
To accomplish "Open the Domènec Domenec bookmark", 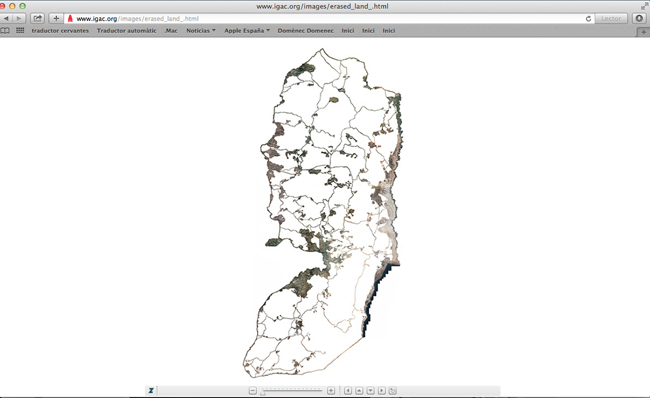I will (x=306, y=31).
